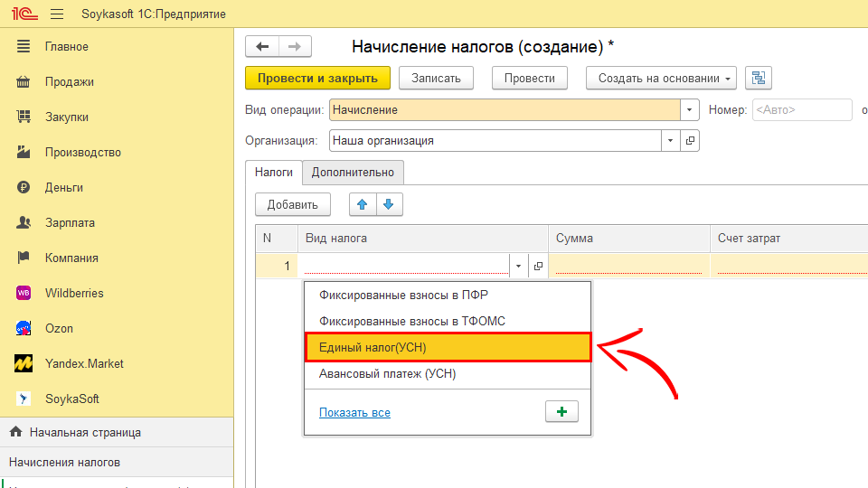
Task: Open the Продажи section
Action: click(70, 82)
